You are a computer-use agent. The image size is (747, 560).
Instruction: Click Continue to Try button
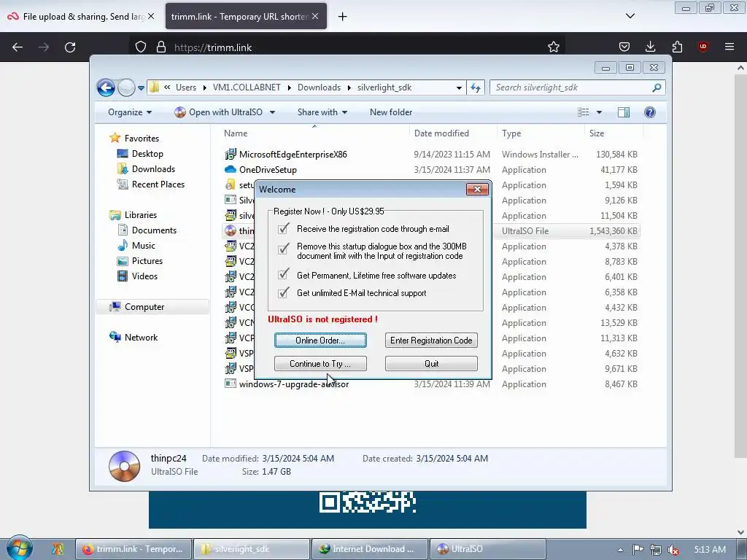pyautogui.click(x=320, y=363)
